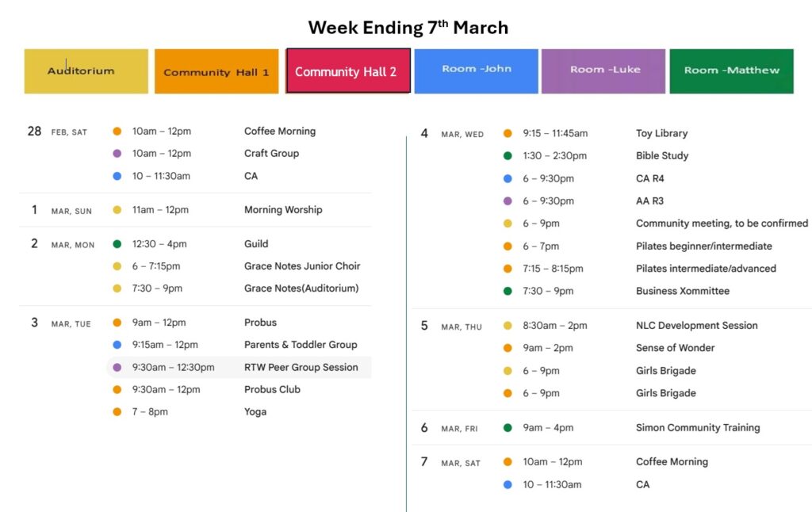The width and height of the screenshot is (812, 512).
Task: Open the RTW Peer Group Session event
Action: coord(301,368)
